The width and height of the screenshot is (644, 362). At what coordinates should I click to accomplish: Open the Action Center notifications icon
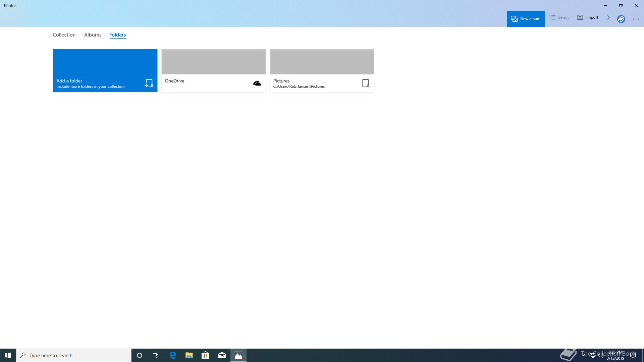pyautogui.click(x=633, y=355)
